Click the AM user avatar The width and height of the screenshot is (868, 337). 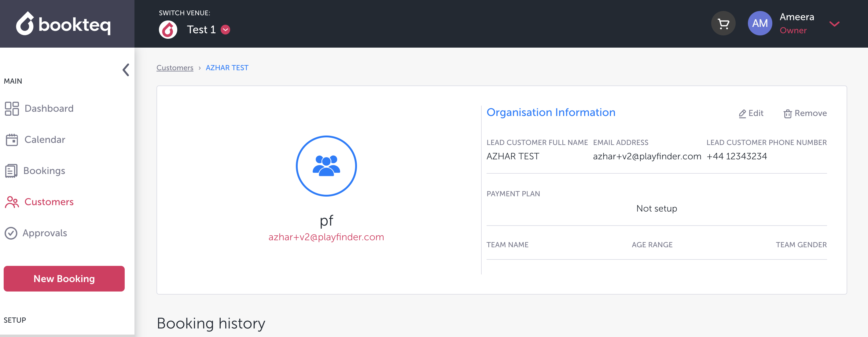(759, 24)
